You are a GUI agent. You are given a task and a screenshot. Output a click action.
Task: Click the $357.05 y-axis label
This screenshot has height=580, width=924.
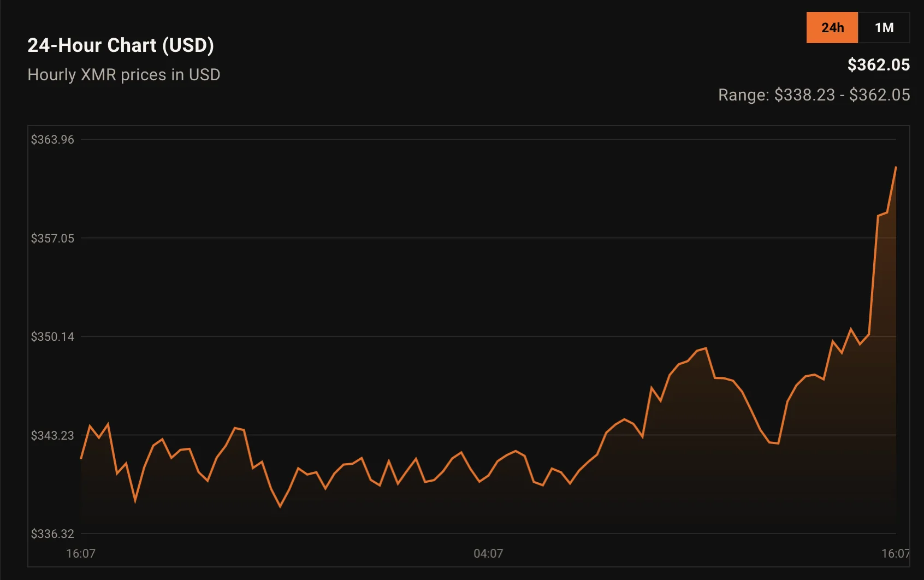pyautogui.click(x=52, y=238)
